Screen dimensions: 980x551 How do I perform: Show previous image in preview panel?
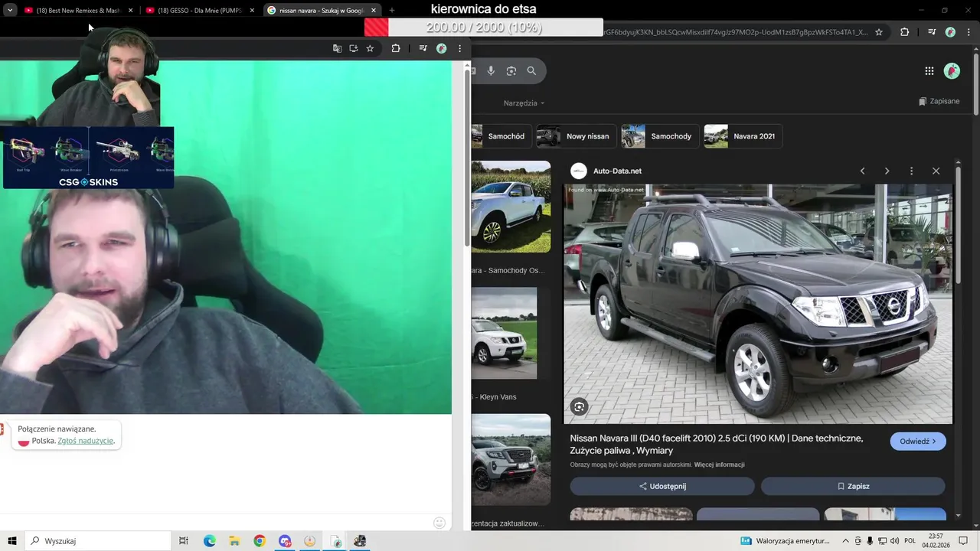pyautogui.click(x=862, y=171)
